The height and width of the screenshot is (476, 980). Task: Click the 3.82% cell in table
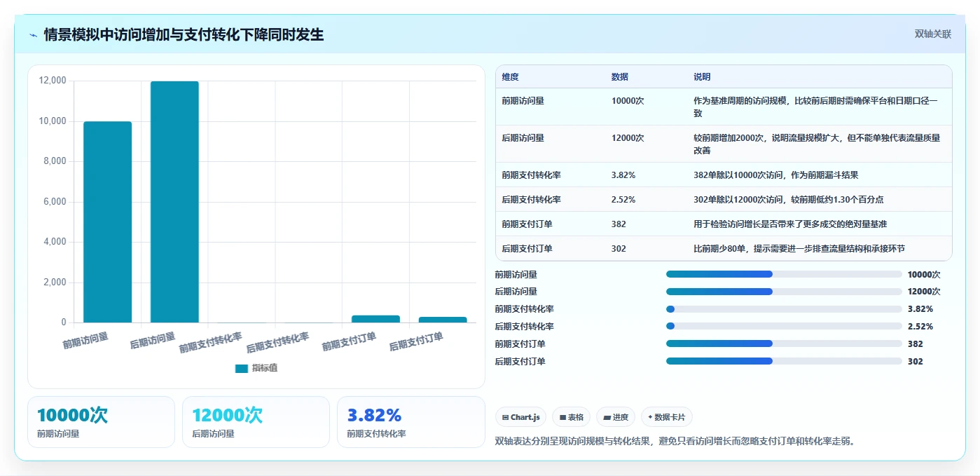623,175
